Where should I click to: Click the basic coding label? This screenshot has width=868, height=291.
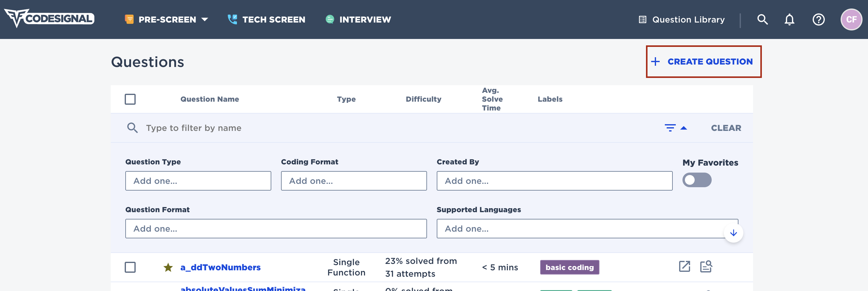pos(569,267)
